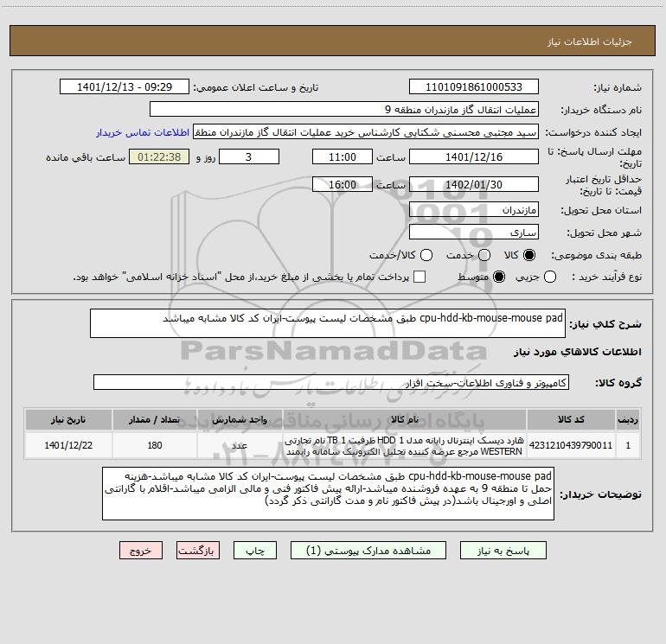Select the خدمت radio button

[x=484, y=255]
